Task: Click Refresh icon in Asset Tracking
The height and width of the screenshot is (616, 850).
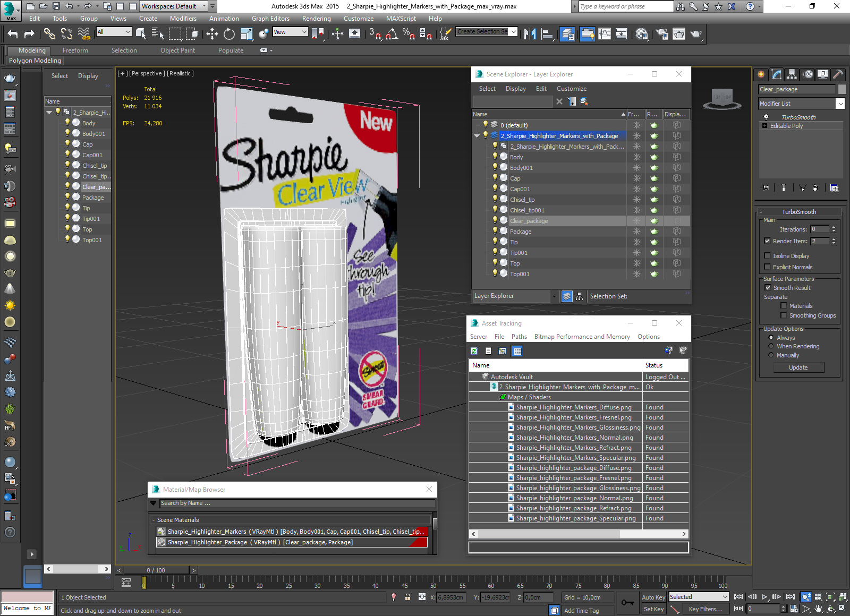Action: point(474,351)
